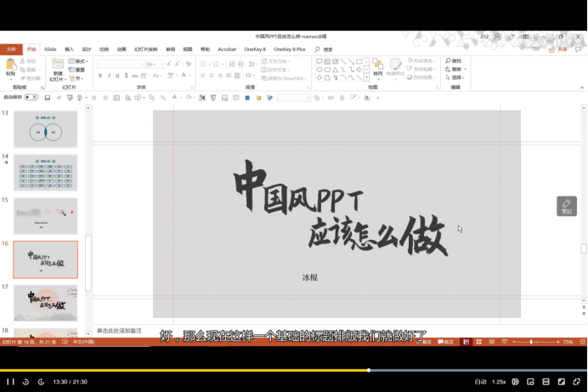Screen dimensions: 588x392
Task: Click the auto (自动) quality button
Action: 480,382
